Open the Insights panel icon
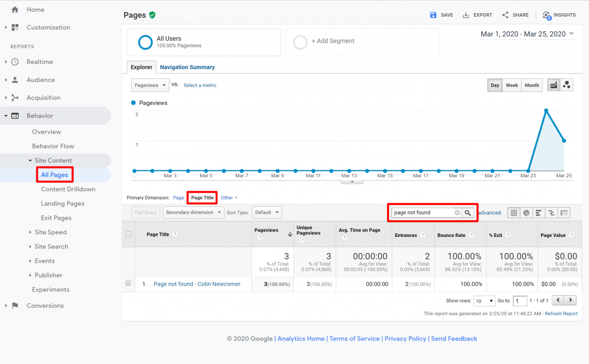The image size is (589, 364). tap(546, 16)
